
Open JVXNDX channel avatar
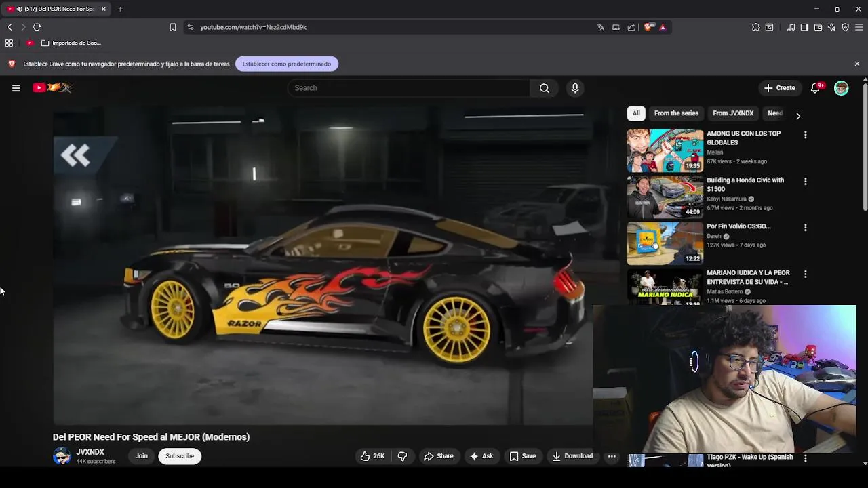62,456
